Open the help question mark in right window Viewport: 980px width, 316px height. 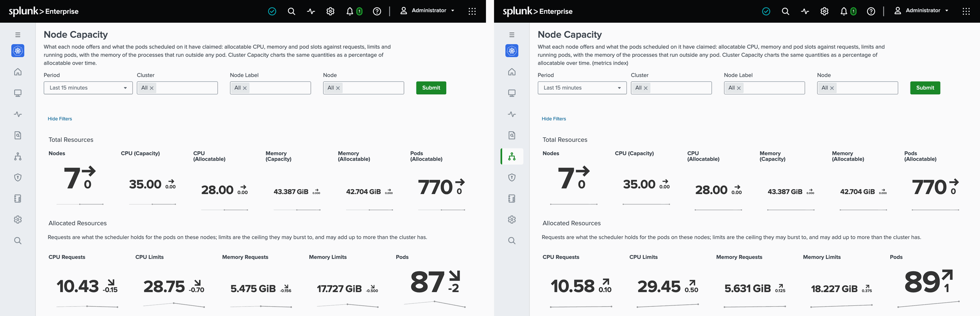tap(871, 11)
